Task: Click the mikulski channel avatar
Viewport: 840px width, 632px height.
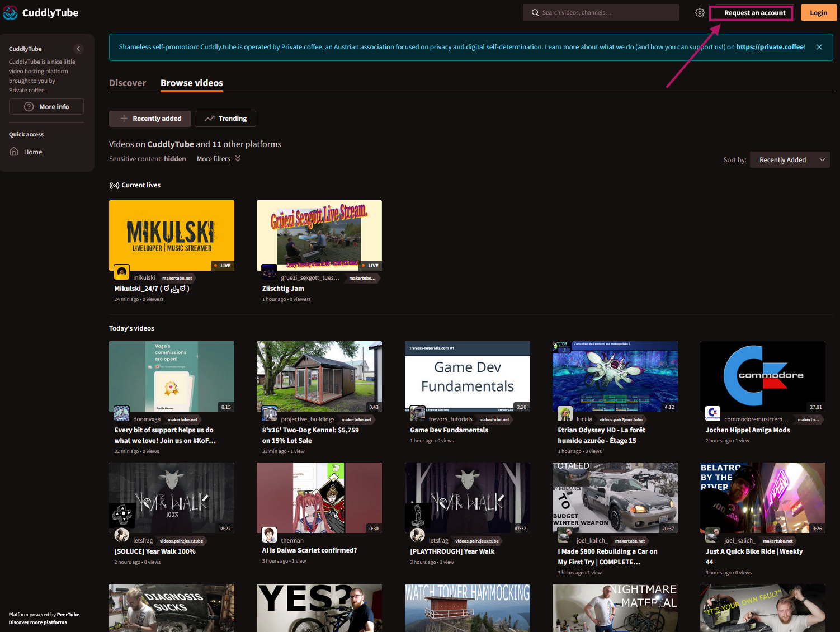Action: 122,272
